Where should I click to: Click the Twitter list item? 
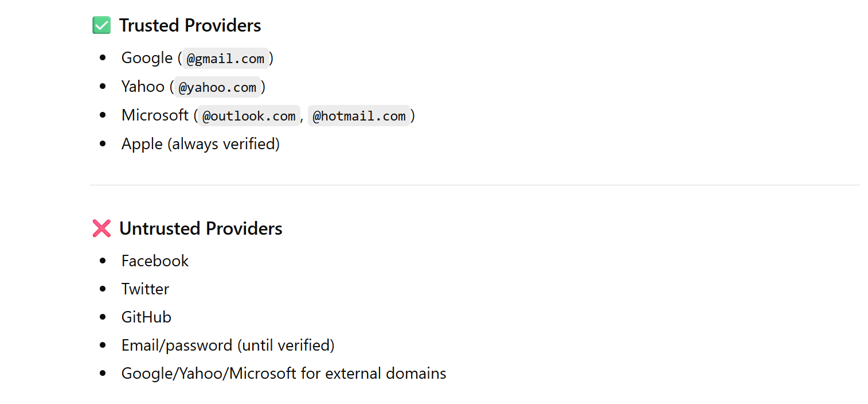tap(145, 289)
